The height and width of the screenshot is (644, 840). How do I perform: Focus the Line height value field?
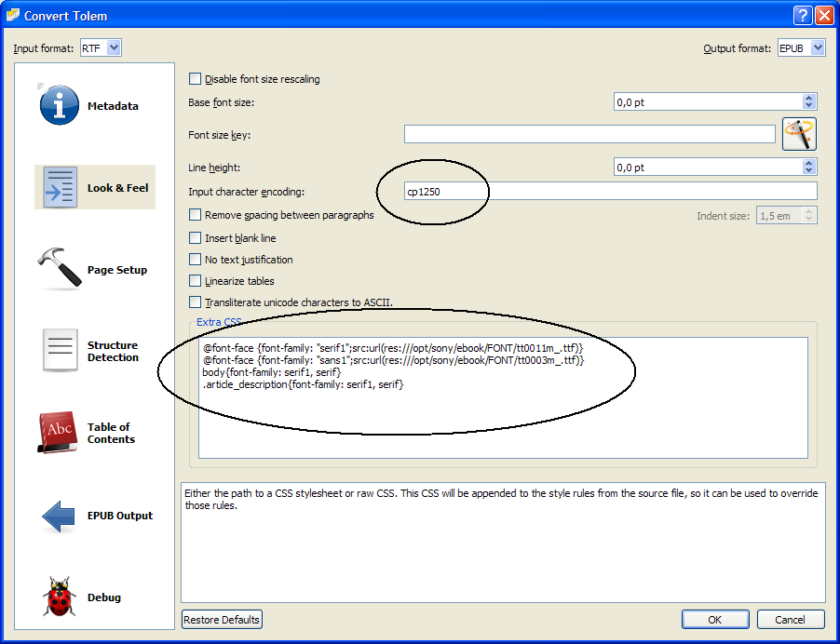click(708, 167)
